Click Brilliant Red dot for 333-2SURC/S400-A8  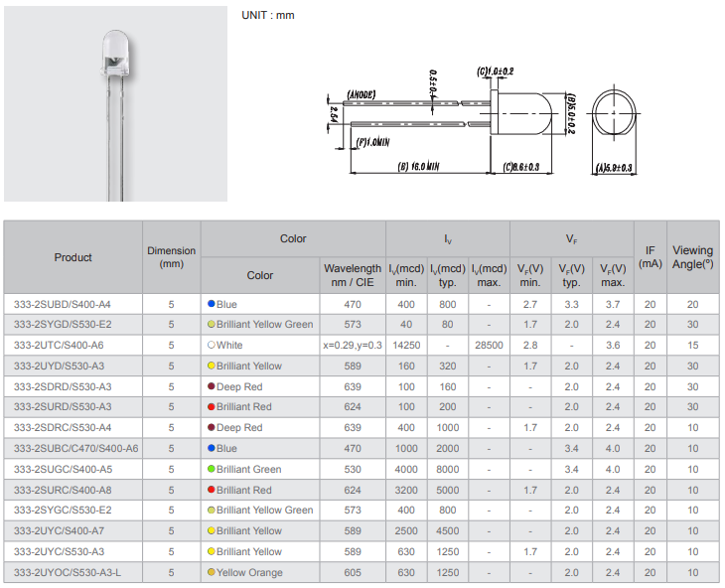point(211,491)
